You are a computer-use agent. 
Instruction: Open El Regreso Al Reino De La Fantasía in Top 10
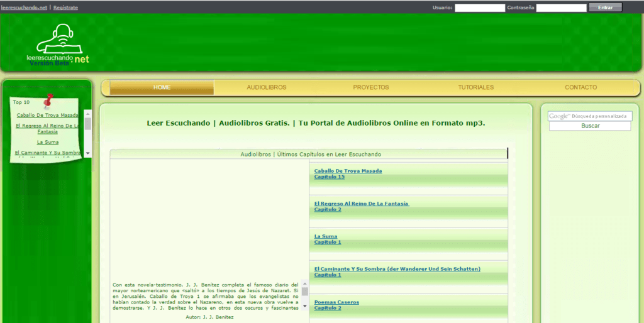[x=47, y=128]
